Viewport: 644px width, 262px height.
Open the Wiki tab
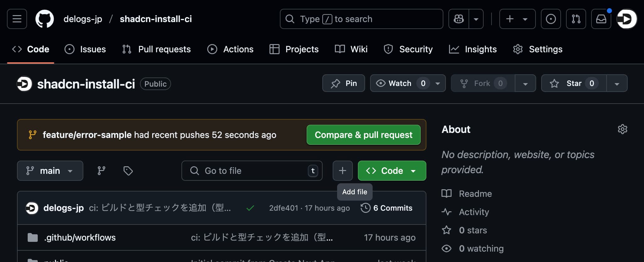pyautogui.click(x=351, y=49)
